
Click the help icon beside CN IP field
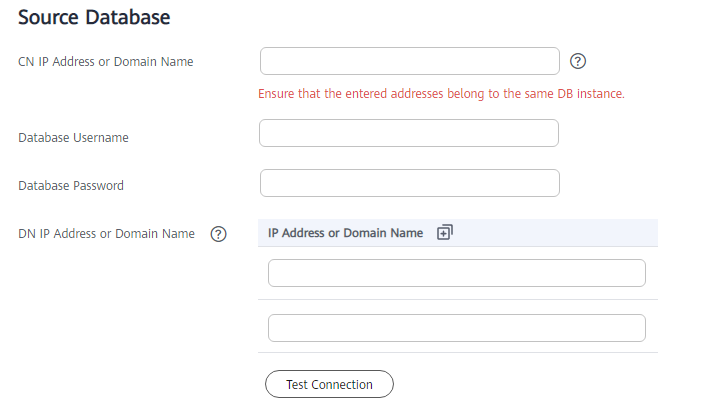tap(578, 61)
